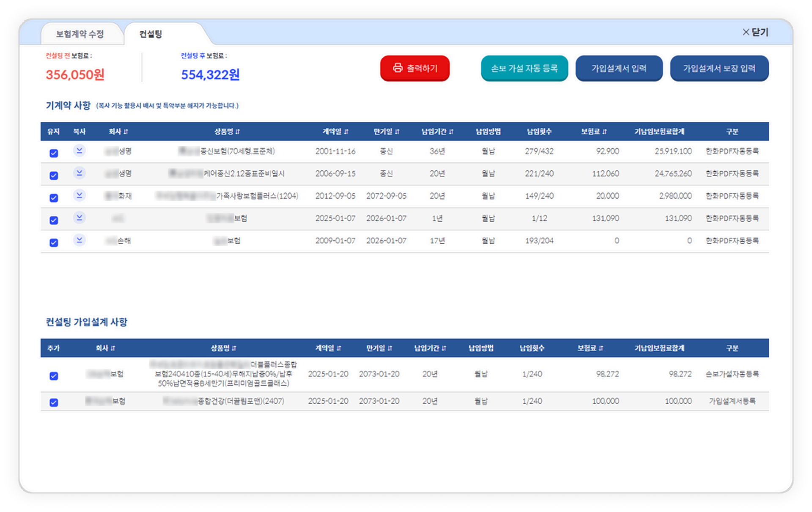Image resolution: width=812 pixels, height=512 pixels.
Task: Select the 컨설팅 tab
Action: (151, 34)
